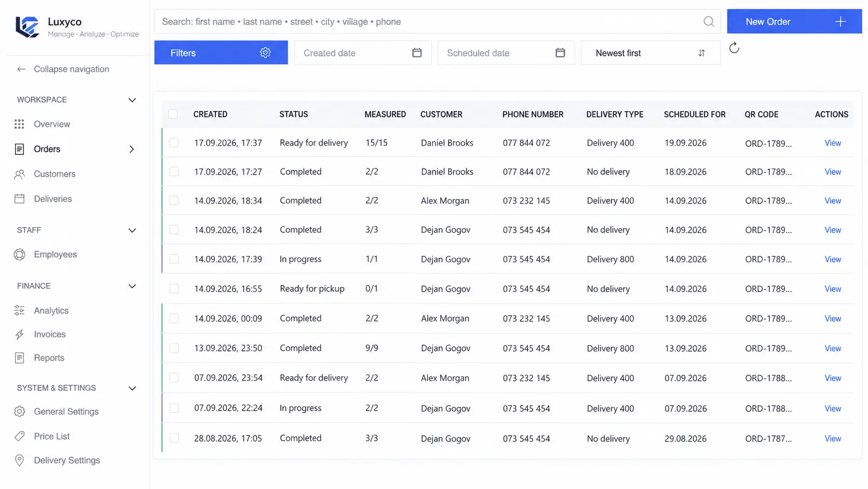Check the 28.08.2026, 17:05 order row
The image size is (868, 489).
[x=174, y=438]
